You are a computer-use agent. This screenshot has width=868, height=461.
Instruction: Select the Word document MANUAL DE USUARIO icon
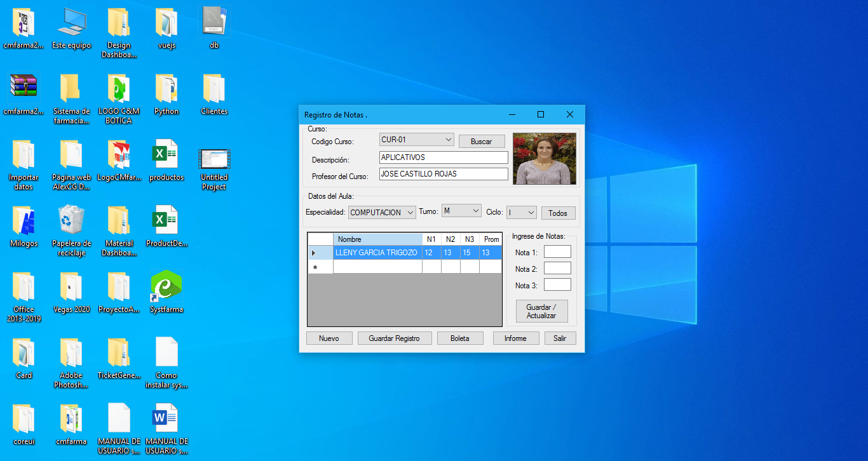[x=166, y=418]
